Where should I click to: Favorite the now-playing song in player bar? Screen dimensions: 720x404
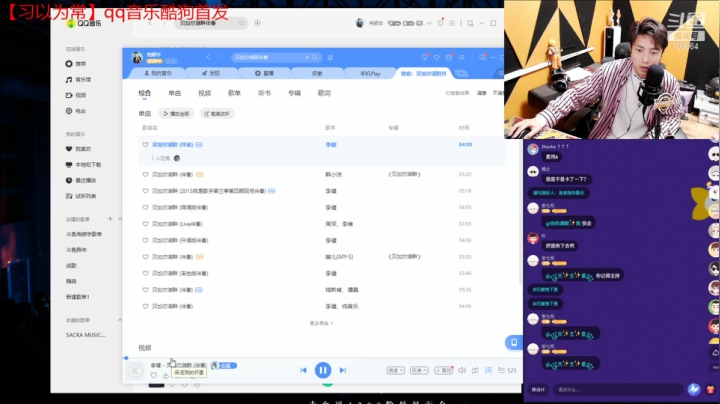(154, 376)
